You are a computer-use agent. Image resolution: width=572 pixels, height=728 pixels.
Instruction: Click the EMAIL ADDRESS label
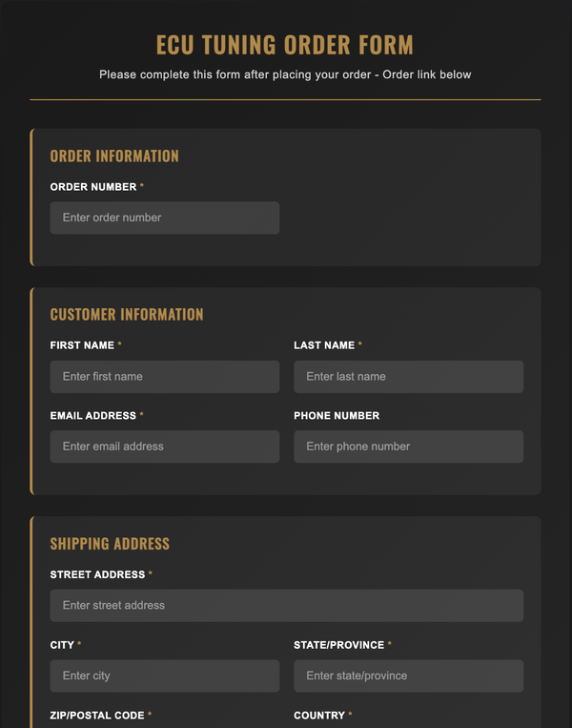coord(93,416)
